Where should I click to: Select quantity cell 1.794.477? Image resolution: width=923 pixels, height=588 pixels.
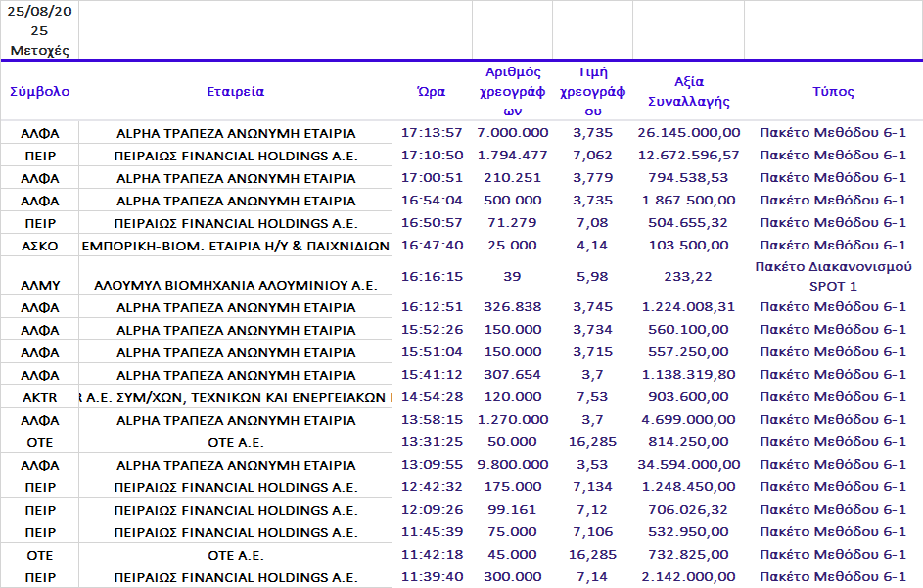pos(512,156)
